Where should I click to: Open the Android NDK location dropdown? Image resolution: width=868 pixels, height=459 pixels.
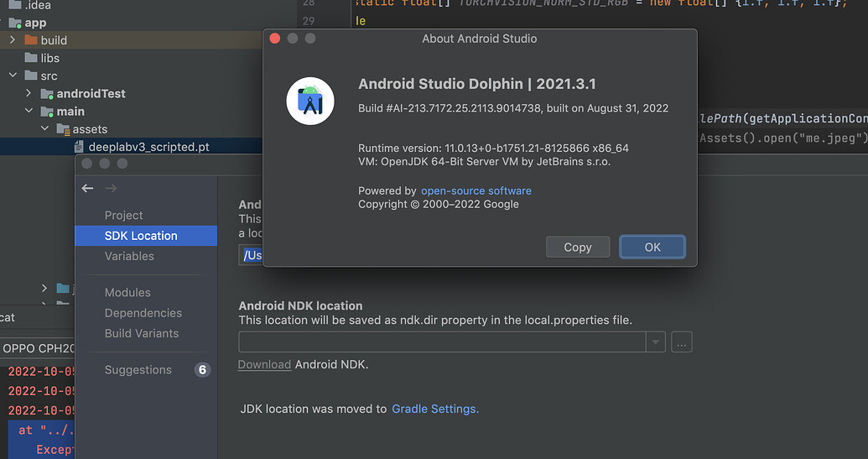click(655, 342)
